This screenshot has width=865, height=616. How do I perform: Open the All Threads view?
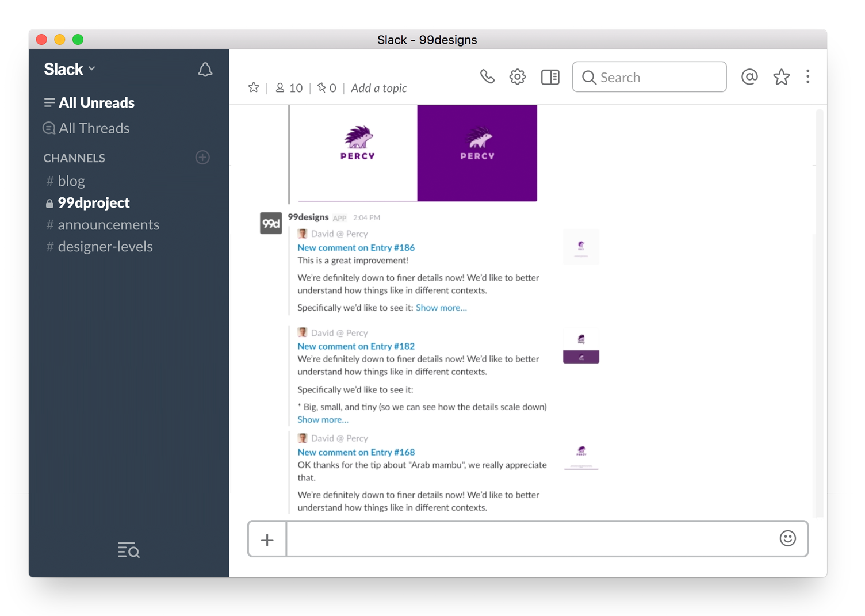point(94,128)
